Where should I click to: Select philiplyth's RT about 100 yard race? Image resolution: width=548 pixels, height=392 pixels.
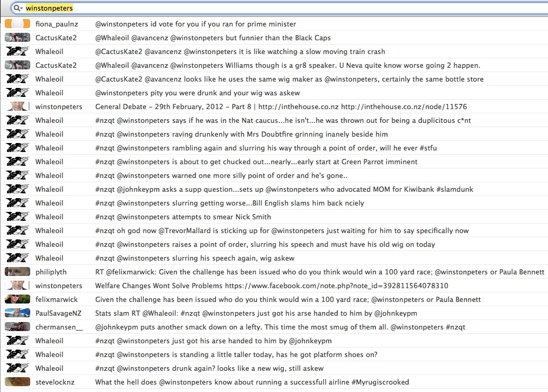pos(320,272)
